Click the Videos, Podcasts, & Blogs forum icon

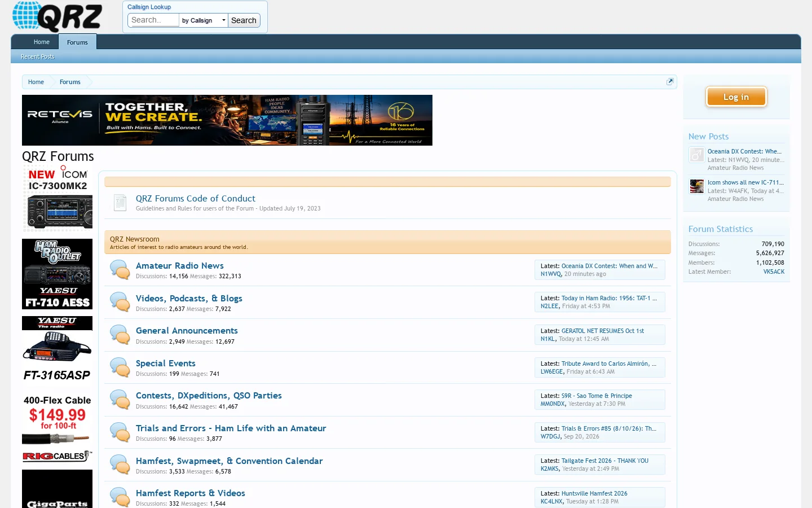pyautogui.click(x=120, y=303)
